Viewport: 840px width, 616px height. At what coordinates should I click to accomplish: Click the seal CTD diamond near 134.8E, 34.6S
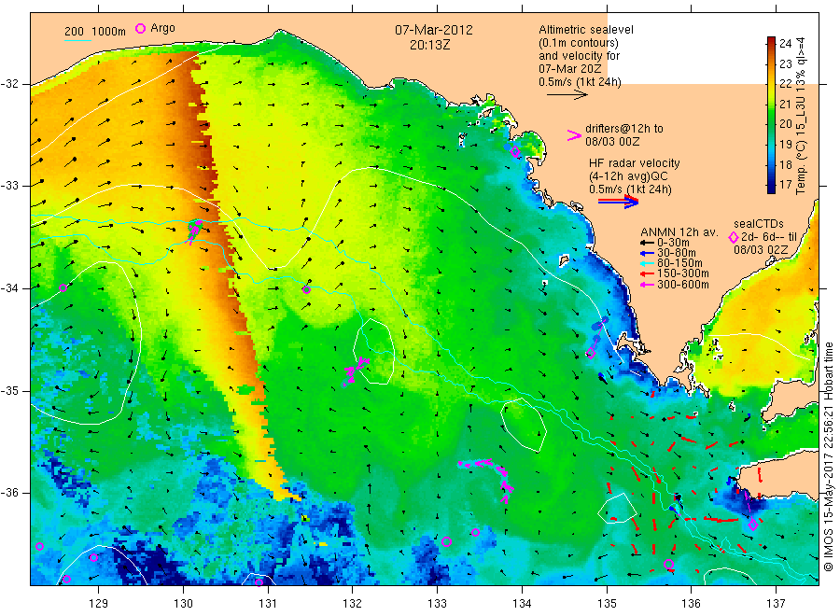coord(591,353)
